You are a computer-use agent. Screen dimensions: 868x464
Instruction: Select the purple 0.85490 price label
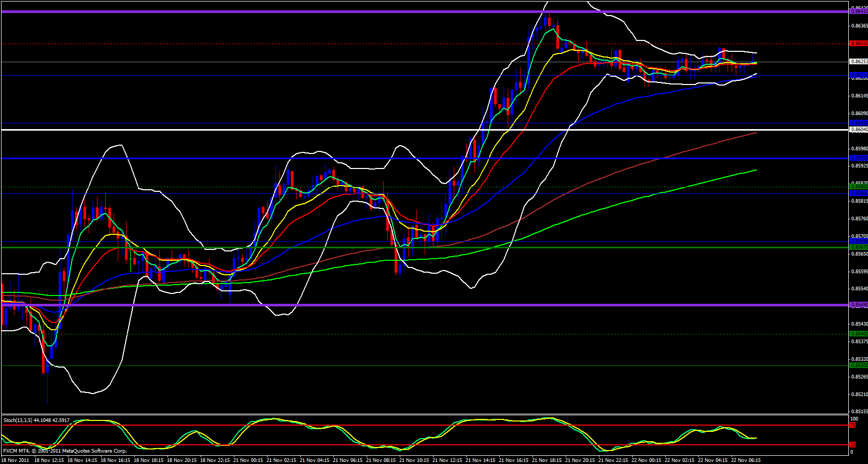[x=858, y=305]
